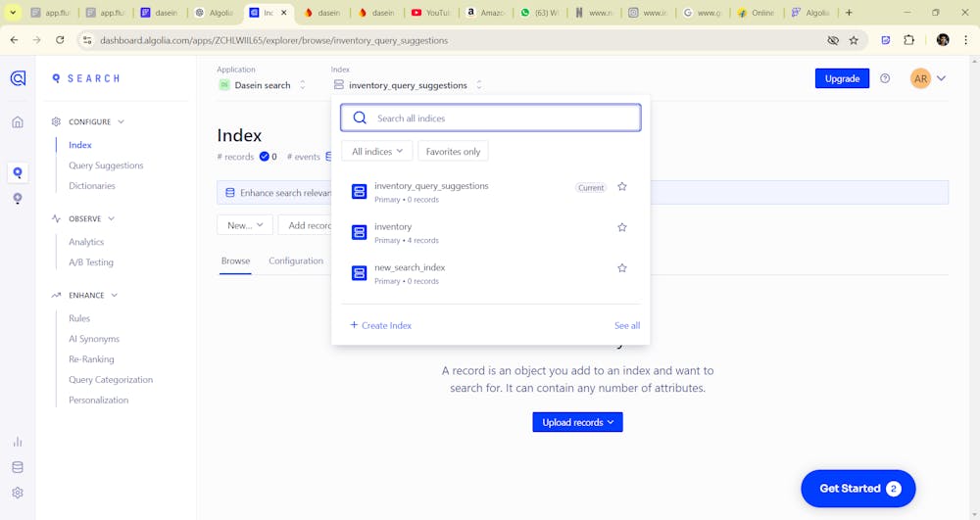980x520 pixels.
Task: Focus the Search all indices field
Action: [491, 118]
